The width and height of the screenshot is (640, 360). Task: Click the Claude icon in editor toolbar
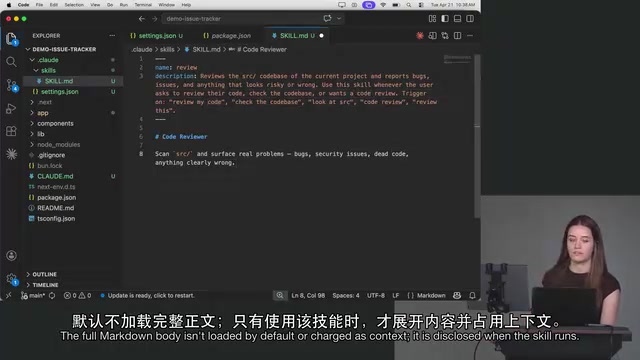point(420,36)
